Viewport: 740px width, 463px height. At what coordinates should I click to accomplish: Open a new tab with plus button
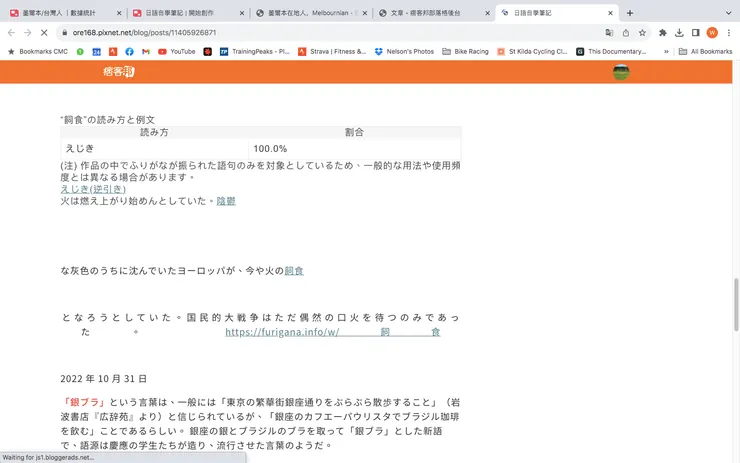pyautogui.click(x=630, y=13)
